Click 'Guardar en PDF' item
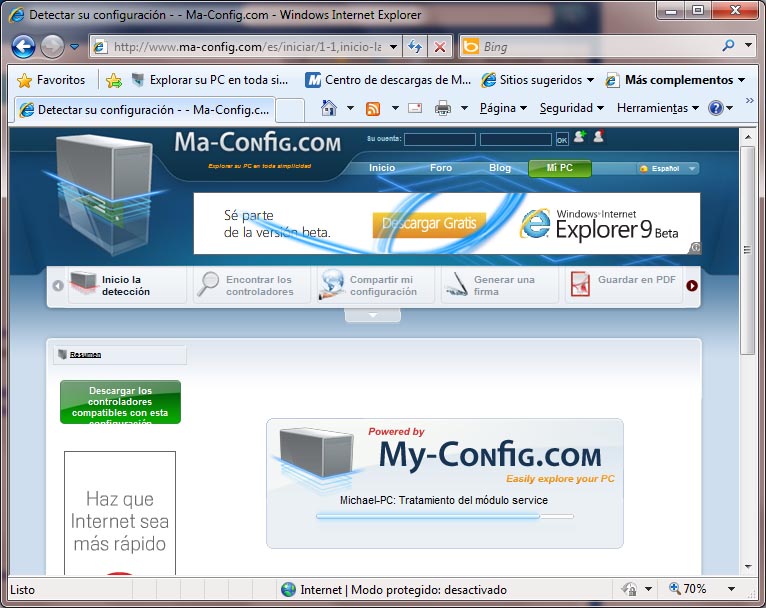This screenshot has width=766, height=608. pos(624,285)
